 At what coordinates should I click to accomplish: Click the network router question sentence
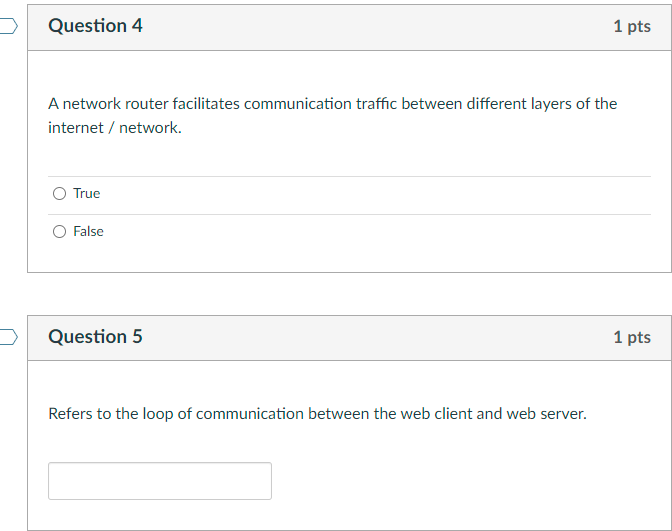pyautogui.click(x=333, y=116)
